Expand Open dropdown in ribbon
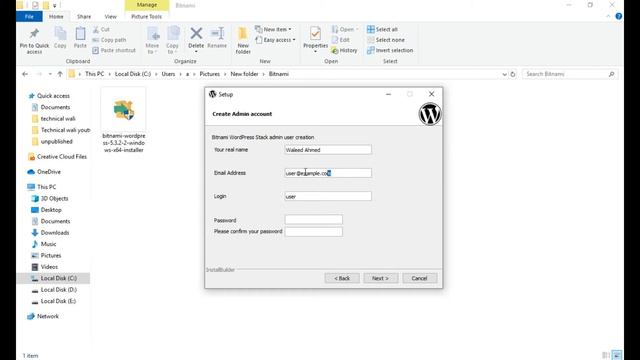640x360 pixels. click(x=357, y=29)
